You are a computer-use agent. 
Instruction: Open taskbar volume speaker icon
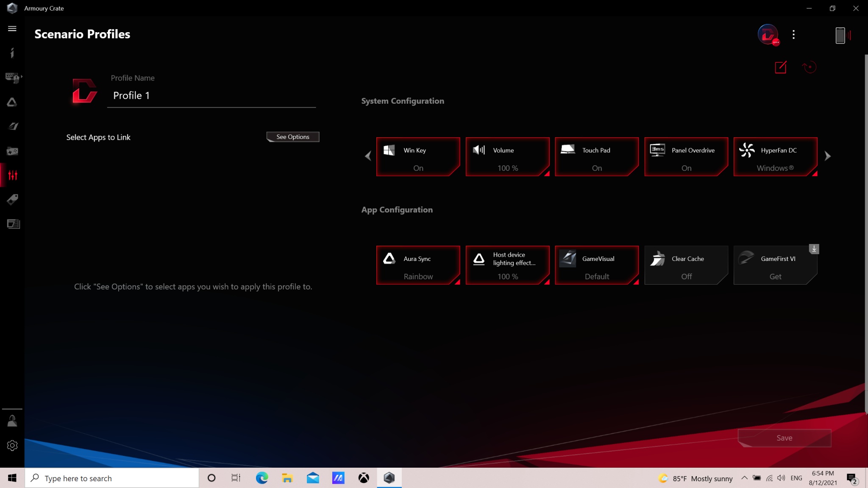[x=782, y=478]
